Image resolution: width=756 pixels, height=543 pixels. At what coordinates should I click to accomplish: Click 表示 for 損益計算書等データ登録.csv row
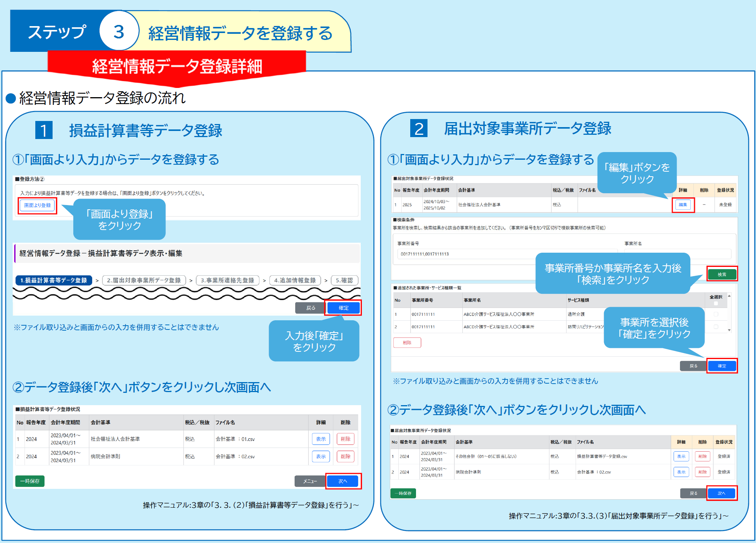tap(681, 456)
